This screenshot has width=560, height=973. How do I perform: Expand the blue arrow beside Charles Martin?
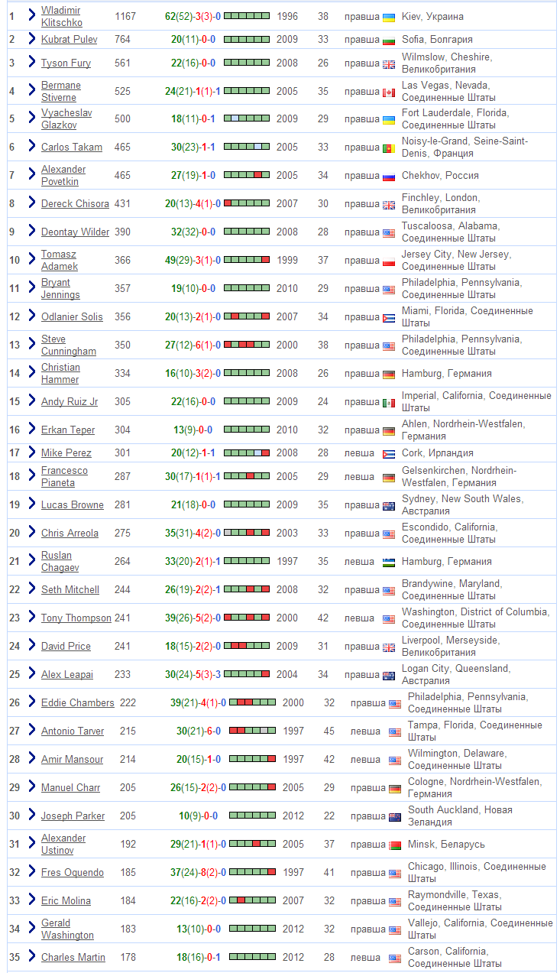(x=31, y=956)
